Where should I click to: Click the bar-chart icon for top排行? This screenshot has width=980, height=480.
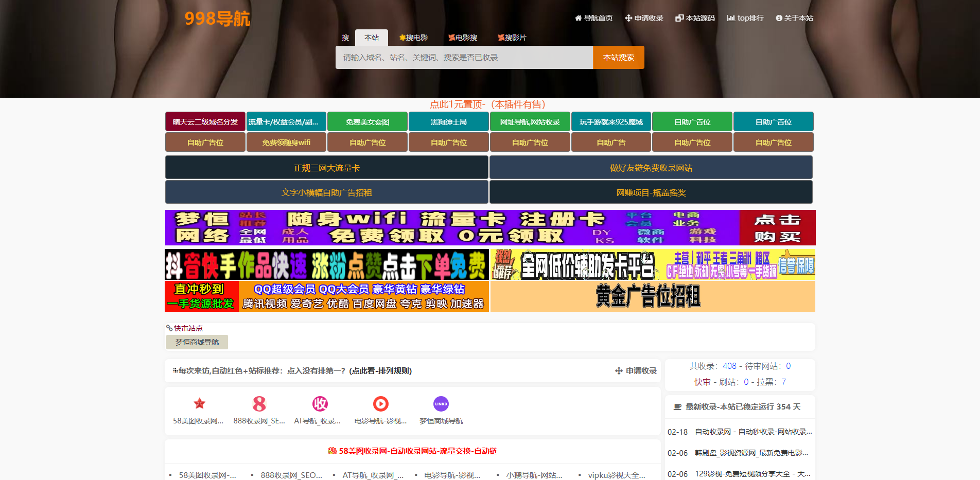[731, 17]
